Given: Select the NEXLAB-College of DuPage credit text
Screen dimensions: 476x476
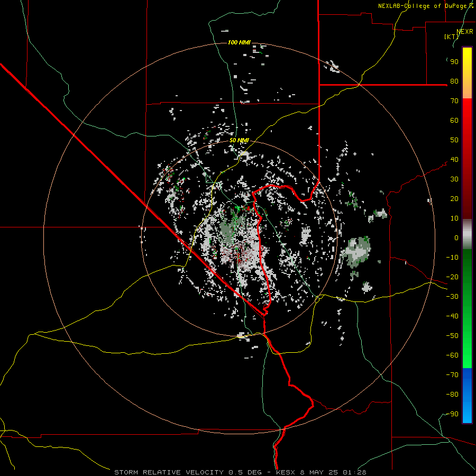Looking at the screenshot, I should tap(425, 6).
